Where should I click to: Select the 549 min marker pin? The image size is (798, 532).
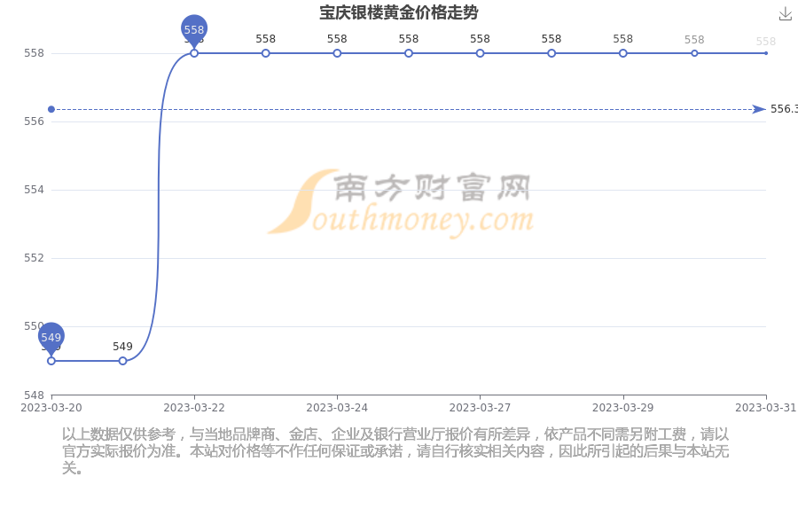(x=51, y=338)
